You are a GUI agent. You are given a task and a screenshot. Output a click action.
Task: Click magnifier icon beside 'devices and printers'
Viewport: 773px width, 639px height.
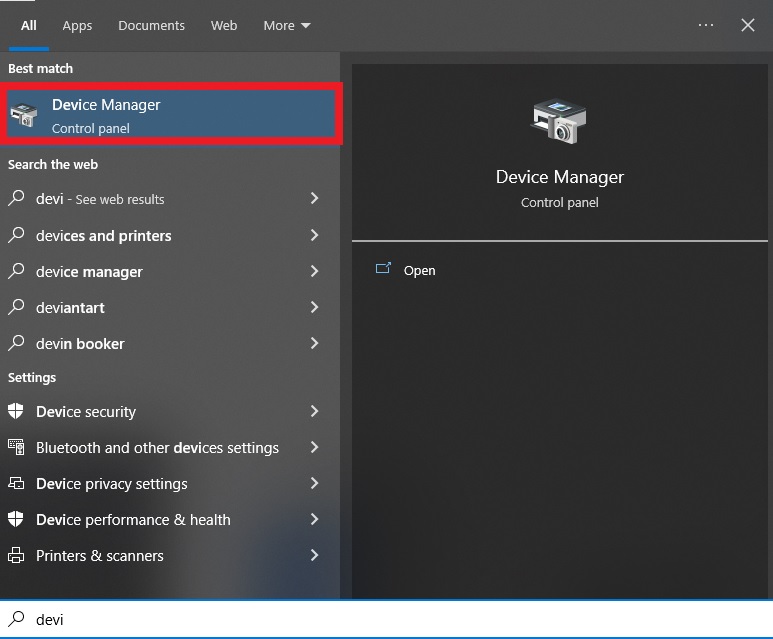point(16,234)
